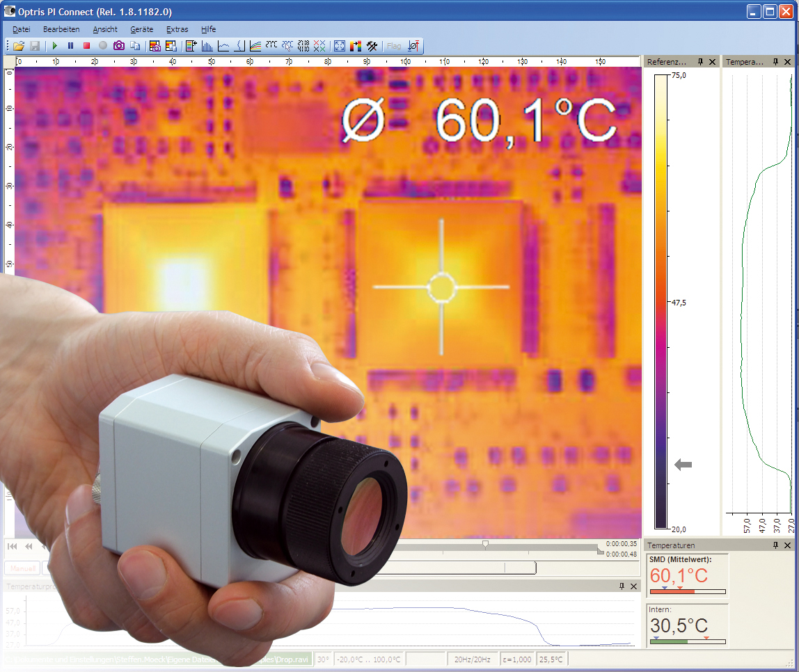The width and height of the screenshot is (799, 672).
Task: Click the red and green XX toolbar icon
Action: [x=319, y=46]
